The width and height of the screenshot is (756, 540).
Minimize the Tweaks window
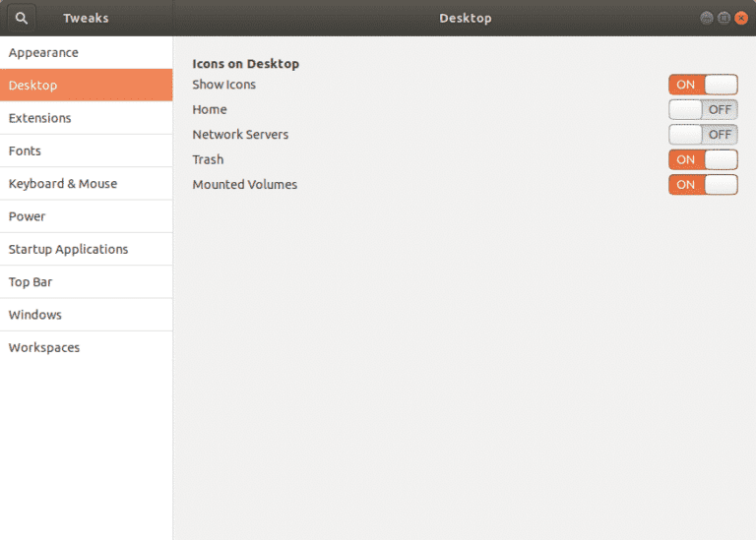click(707, 19)
